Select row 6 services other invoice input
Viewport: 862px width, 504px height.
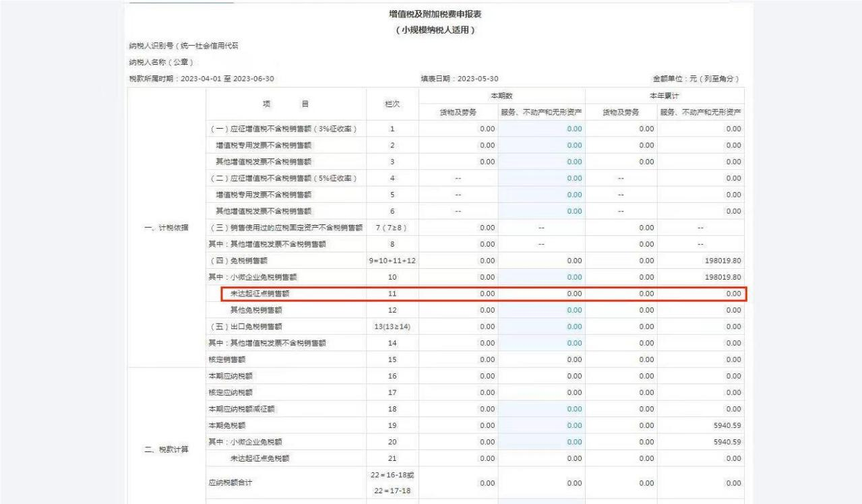click(x=541, y=211)
